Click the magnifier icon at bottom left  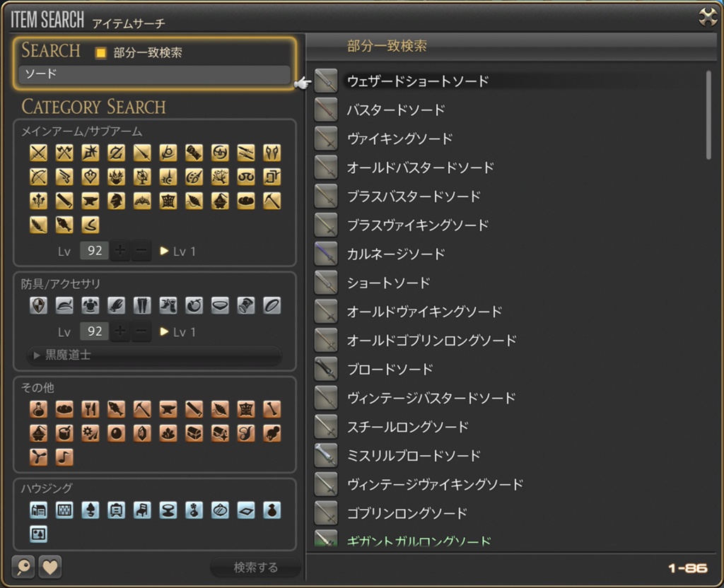23,567
